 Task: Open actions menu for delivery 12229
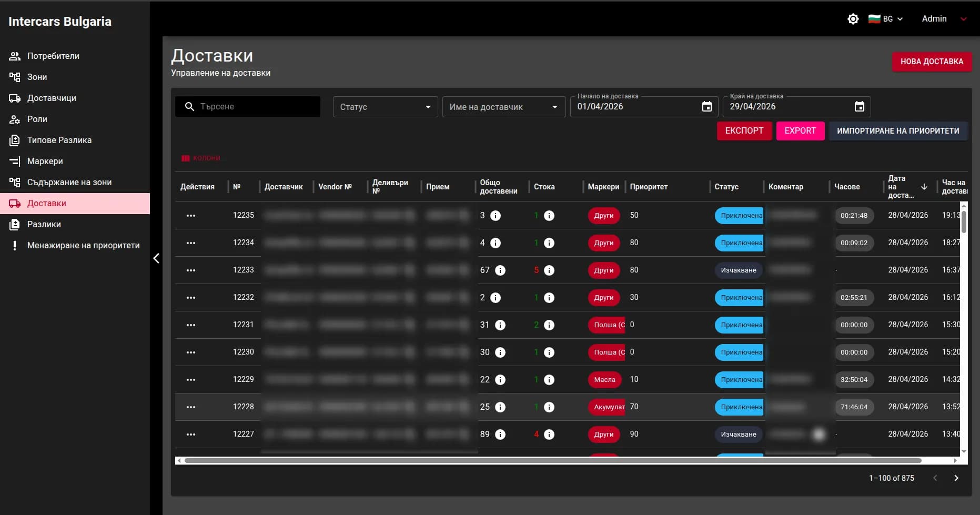pyautogui.click(x=191, y=380)
